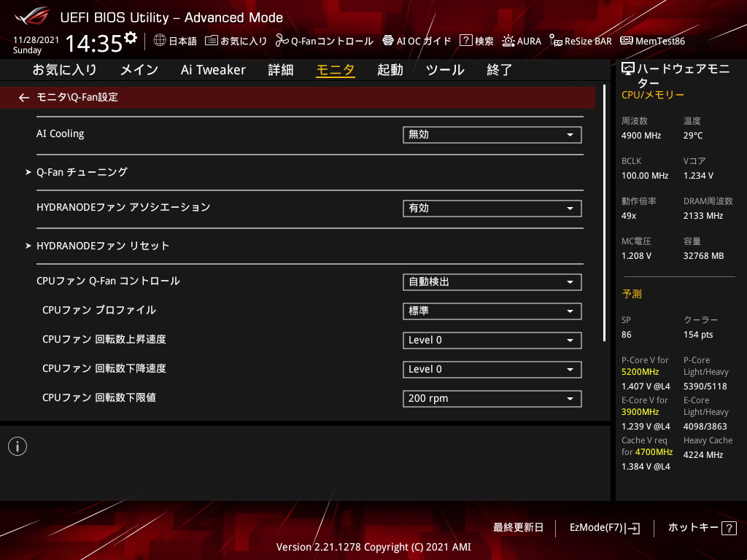Open the AI Cooling dropdown
Screen dimensions: 747x560
(x=492, y=135)
